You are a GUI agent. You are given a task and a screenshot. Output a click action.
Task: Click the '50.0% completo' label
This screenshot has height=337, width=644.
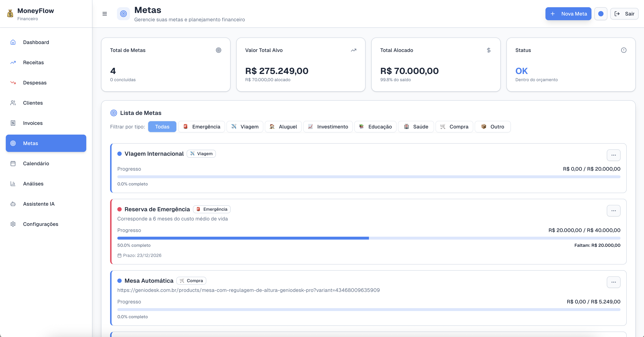pyautogui.click(x=134, y=245)
